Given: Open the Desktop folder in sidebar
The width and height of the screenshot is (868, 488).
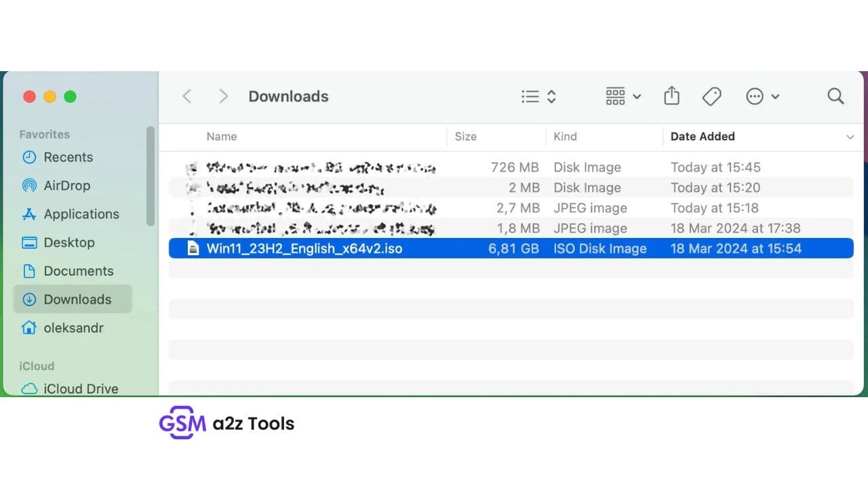Looking at the screenshot, I should 70,243.
